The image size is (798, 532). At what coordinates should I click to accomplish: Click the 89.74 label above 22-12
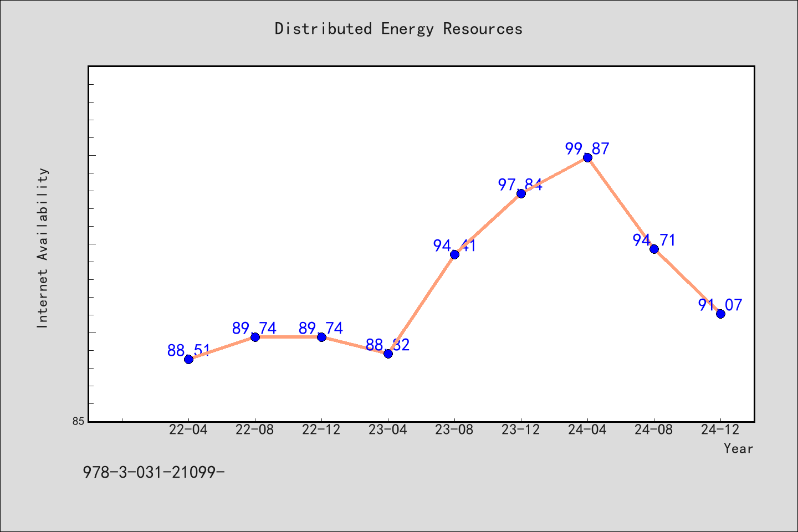[321, 328]
